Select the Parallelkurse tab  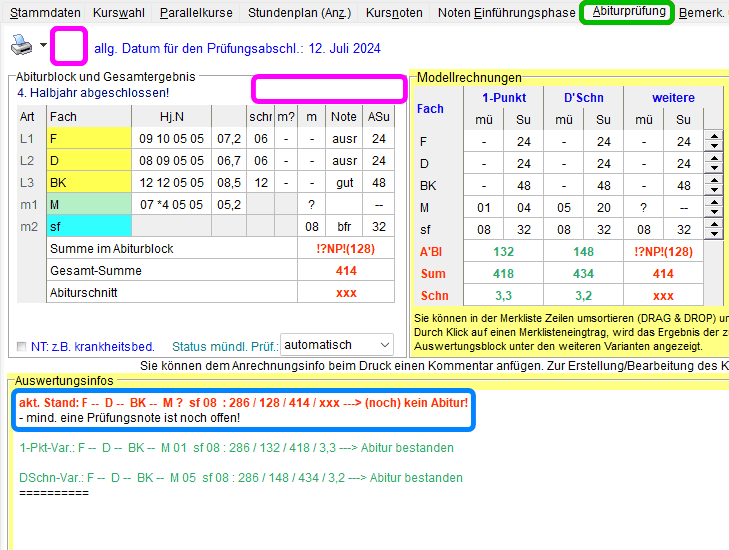coord(198,13)
